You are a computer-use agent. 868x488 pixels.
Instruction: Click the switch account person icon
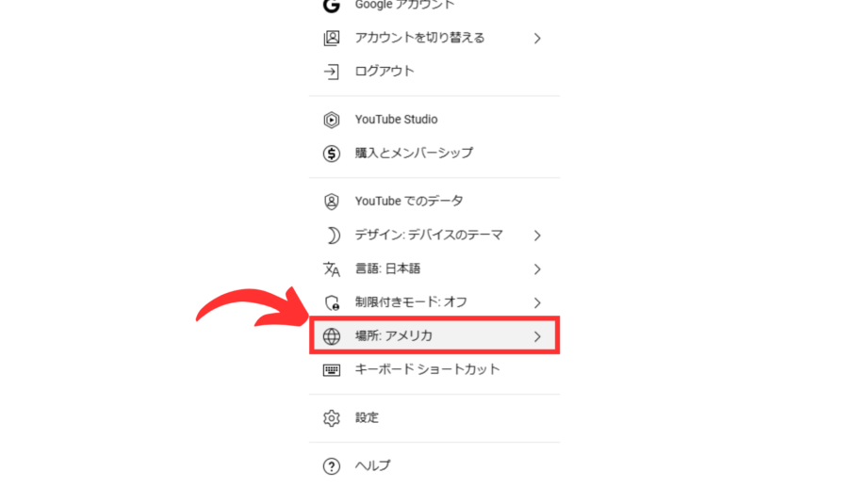click(x=331, y=39)
